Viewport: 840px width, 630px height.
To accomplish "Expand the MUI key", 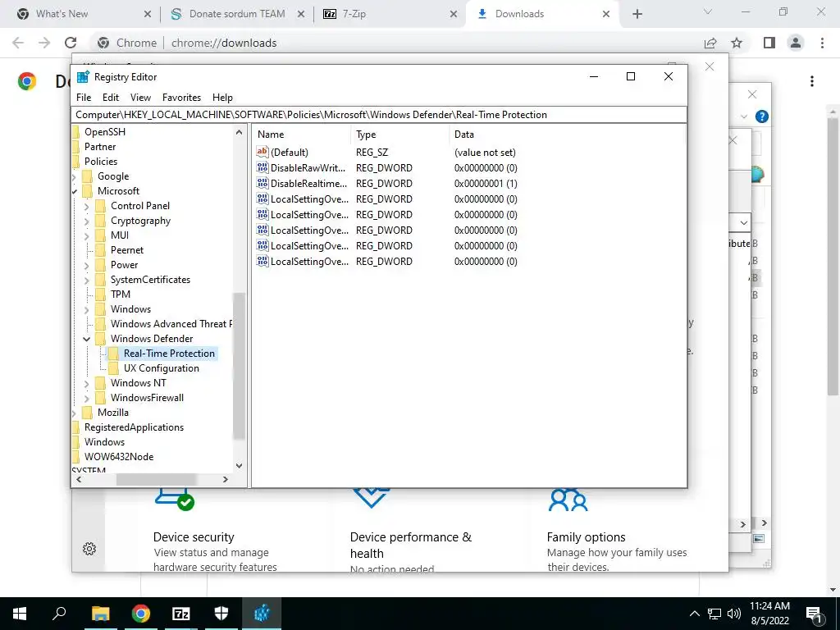I will click(x=86, y=235).
